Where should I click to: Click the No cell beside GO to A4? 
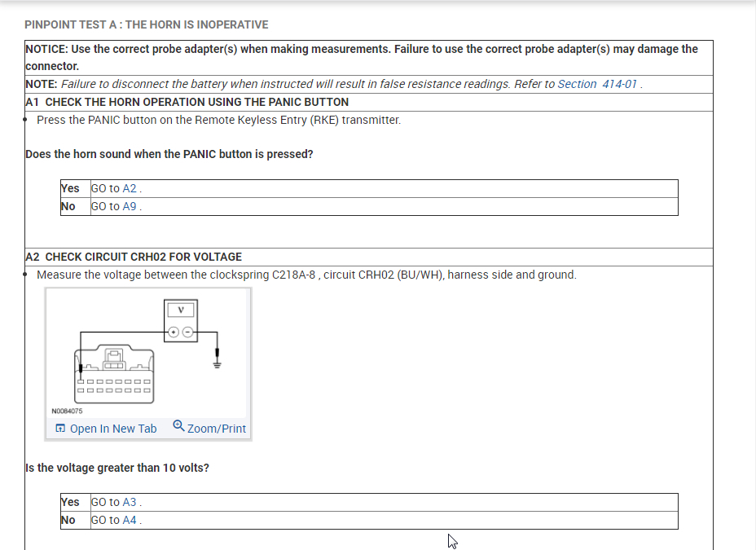click(75, 520)
